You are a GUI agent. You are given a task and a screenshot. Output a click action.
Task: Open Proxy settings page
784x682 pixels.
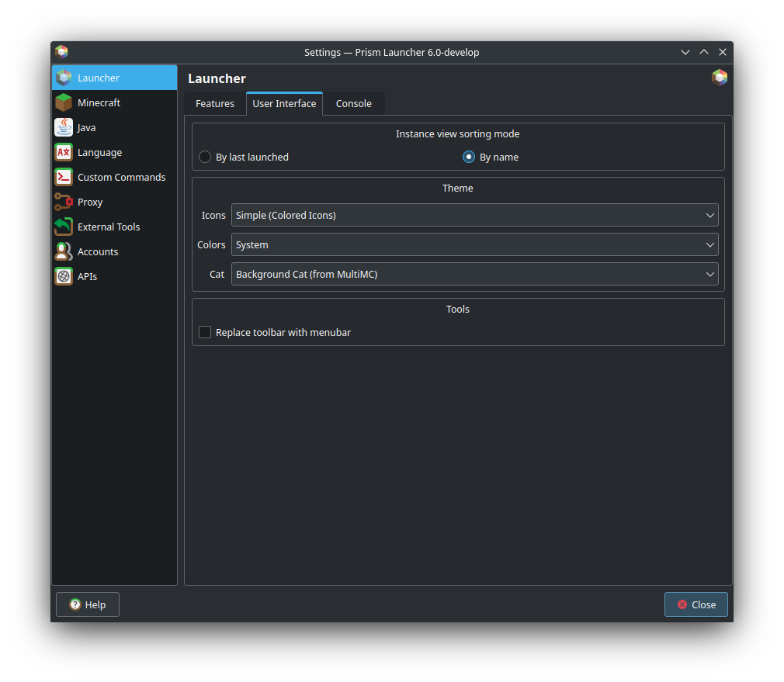[115, 202]
